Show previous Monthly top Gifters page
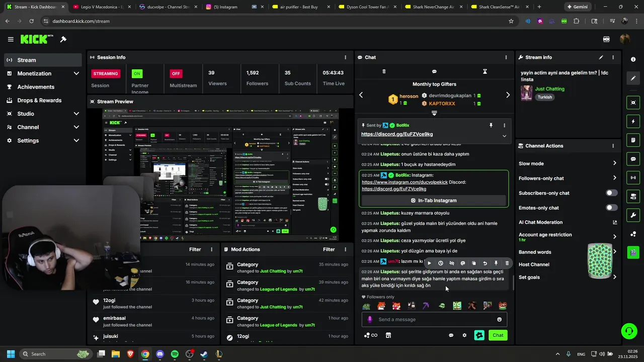Screen dimensions: 644x362 click(x=361, y=95)
